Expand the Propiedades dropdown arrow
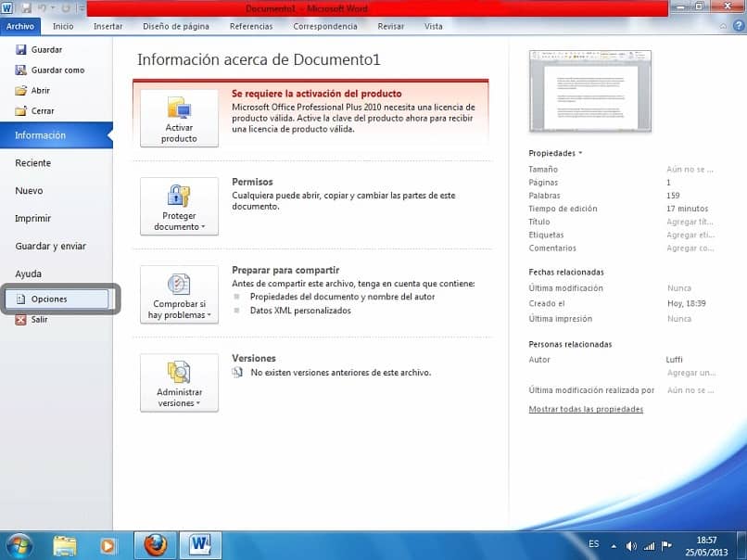 580,153
